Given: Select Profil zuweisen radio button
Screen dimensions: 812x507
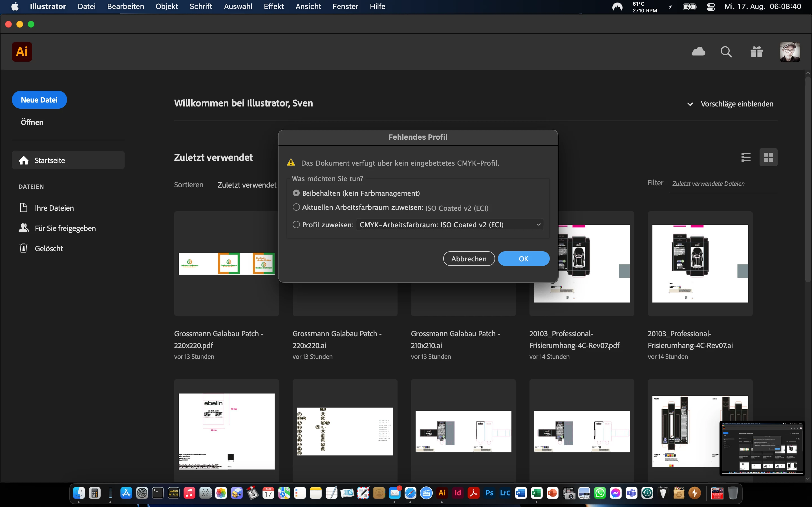Looking at the screenshot, I should pos(296,225).
